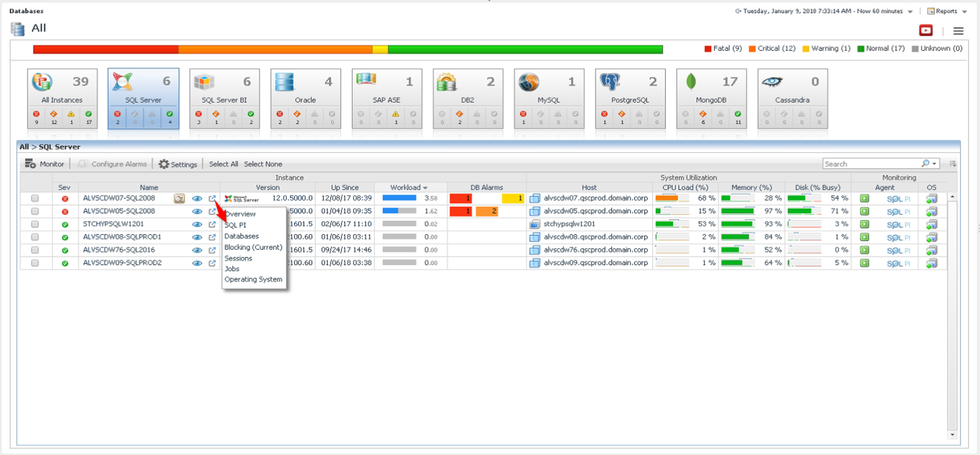Screen dimensions: 980x455
Task: Open the Reports dropdown
Action: (x=946, y=11)
